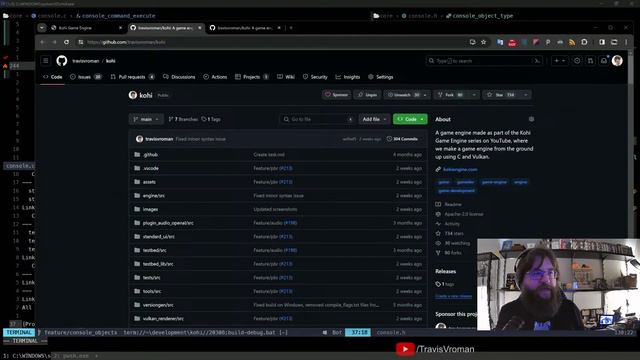Open the Security tab

click(315, 77)
